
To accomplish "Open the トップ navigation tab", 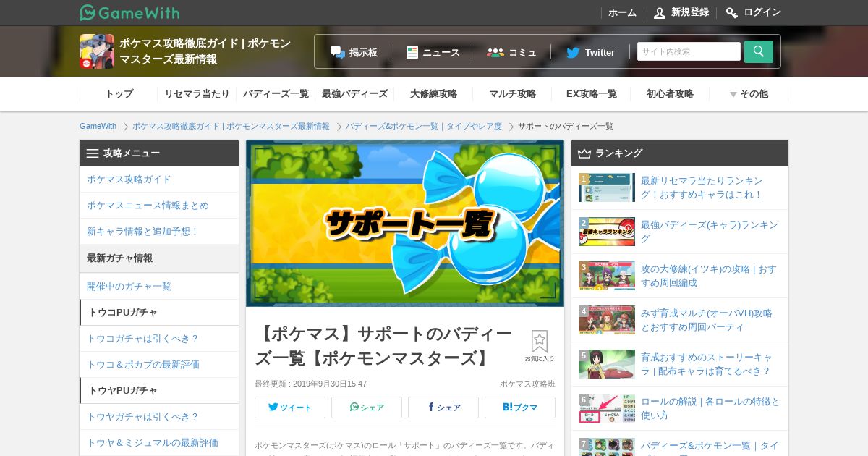I will 119,94.
